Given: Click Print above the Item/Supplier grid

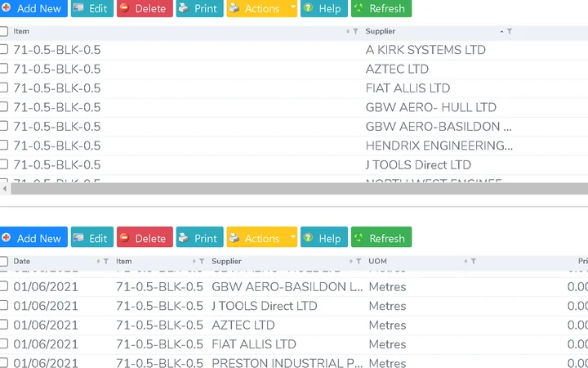Looking at the screenshot, I should (199, 8).
